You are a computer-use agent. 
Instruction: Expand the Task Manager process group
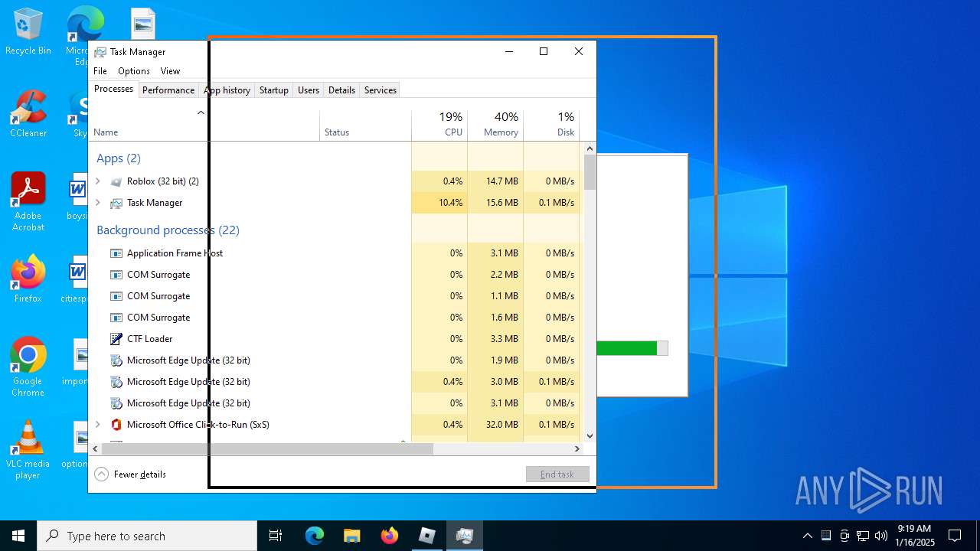coord(97,203)
